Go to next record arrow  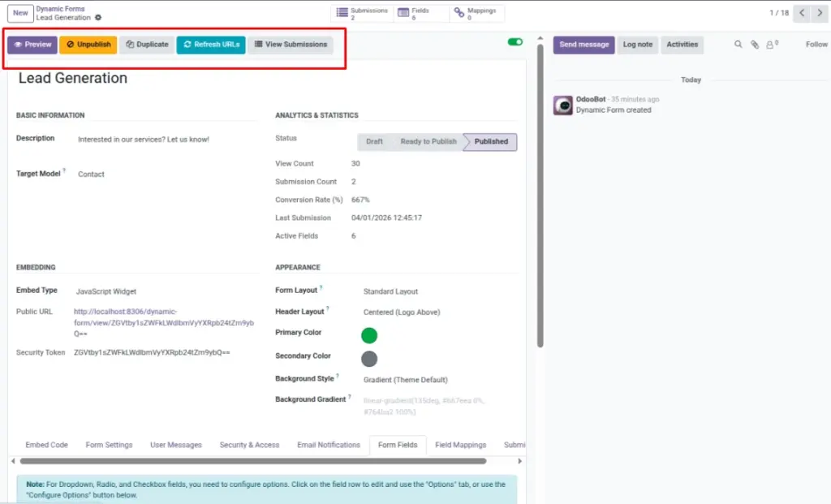[x=820, y=13]
